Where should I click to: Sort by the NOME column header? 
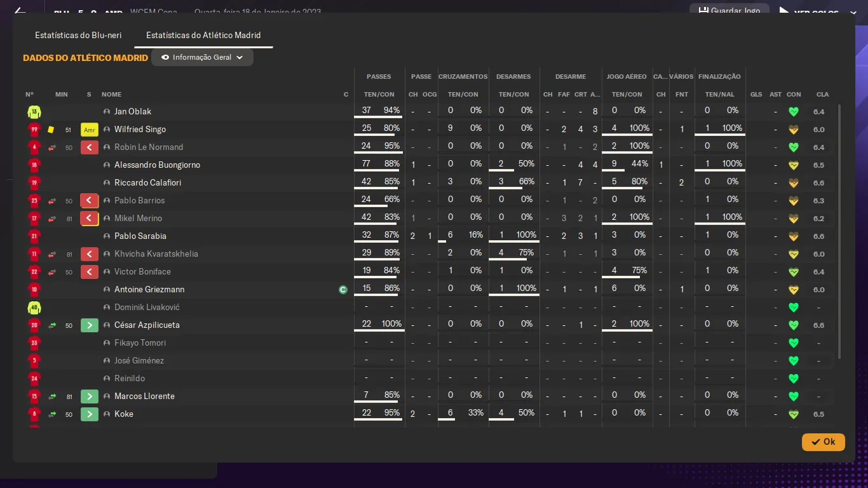[111, 95]
